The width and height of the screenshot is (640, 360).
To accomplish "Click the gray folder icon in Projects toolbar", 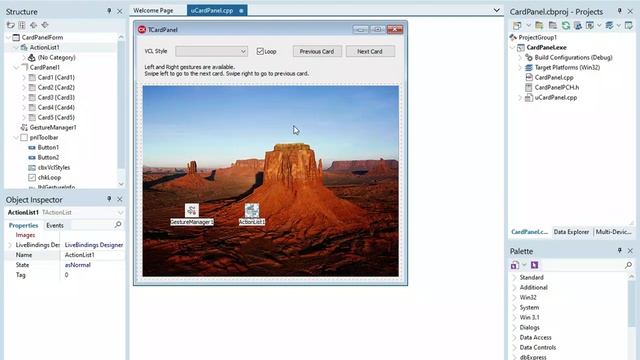I will (x=553, y=25).
